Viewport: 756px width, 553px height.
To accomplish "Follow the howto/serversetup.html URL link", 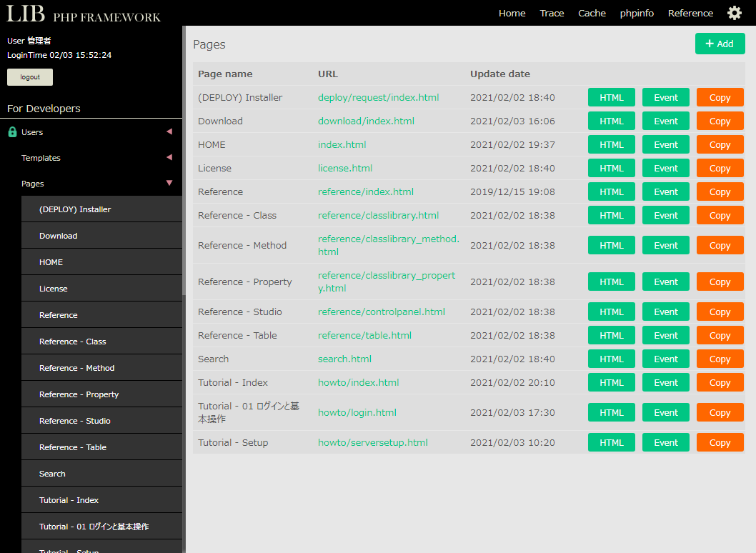I will (x=372, y=442).
